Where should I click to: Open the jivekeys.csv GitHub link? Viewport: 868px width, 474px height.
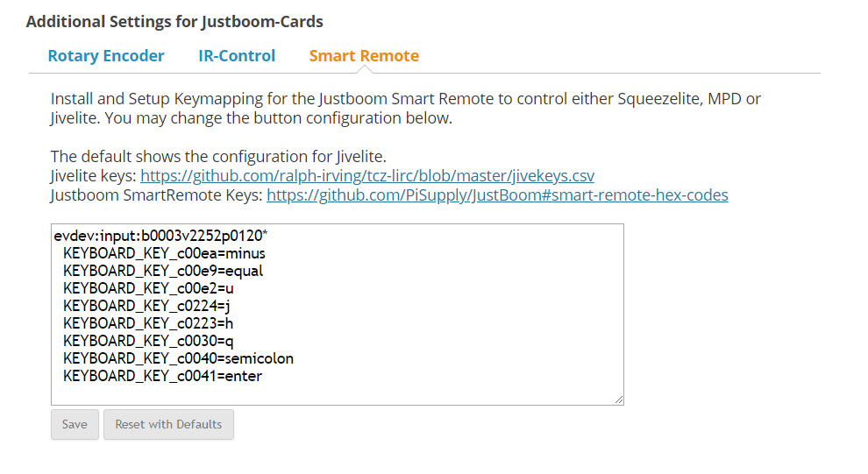(367, 175)
